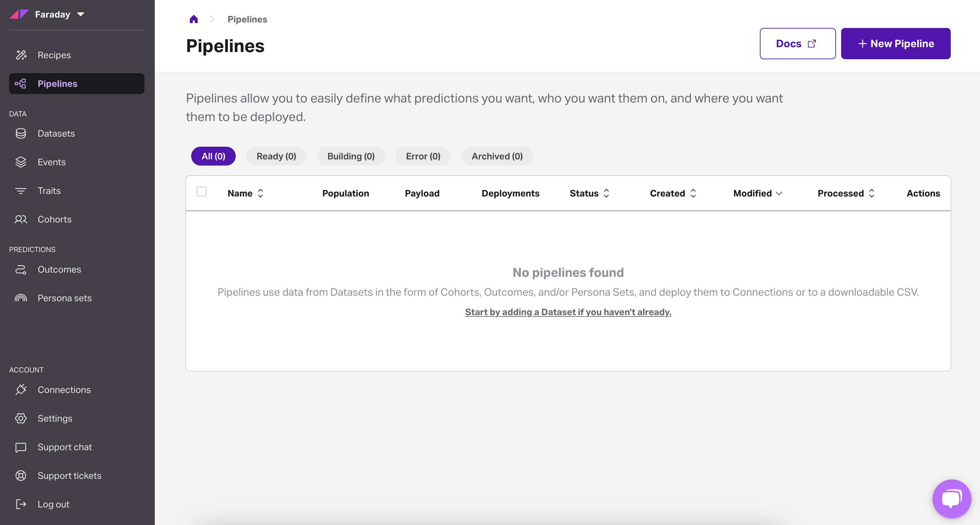
Task: Click the Modified column sort chevron
Action: 779,194
